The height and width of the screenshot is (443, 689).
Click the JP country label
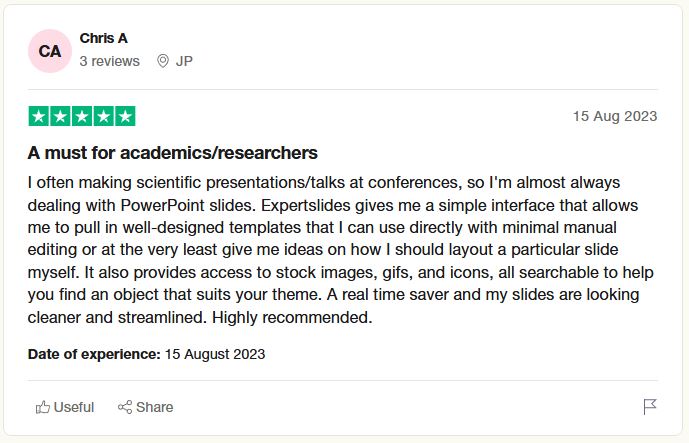(x=184, y=61)
